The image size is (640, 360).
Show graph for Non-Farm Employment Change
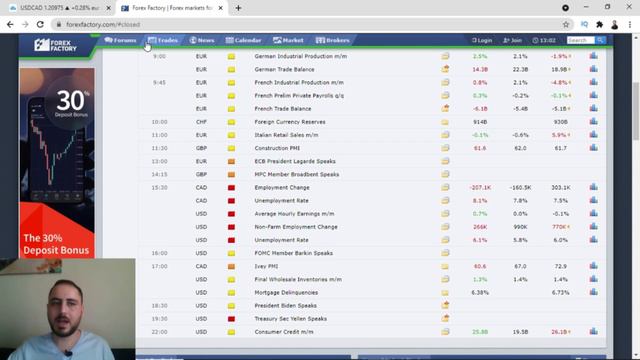[593, 226]
